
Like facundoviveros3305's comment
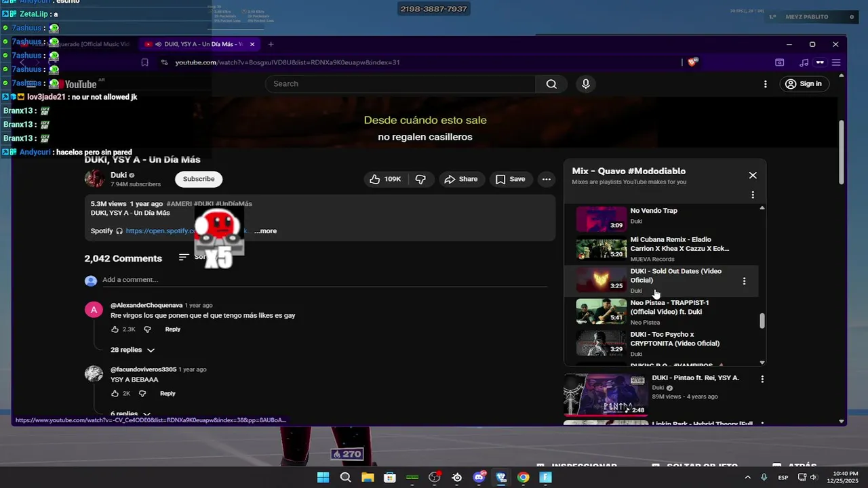point(115,394)
